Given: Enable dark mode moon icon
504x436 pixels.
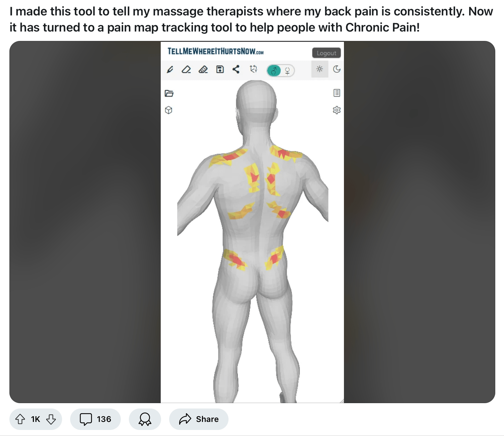Looking at the screenshot, I should [x=337, y=69].
